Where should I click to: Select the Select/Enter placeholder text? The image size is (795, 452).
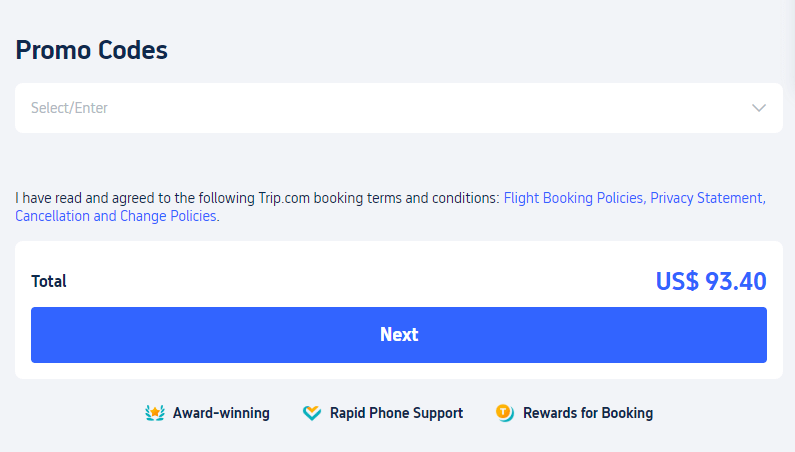(x=69, y=108)
